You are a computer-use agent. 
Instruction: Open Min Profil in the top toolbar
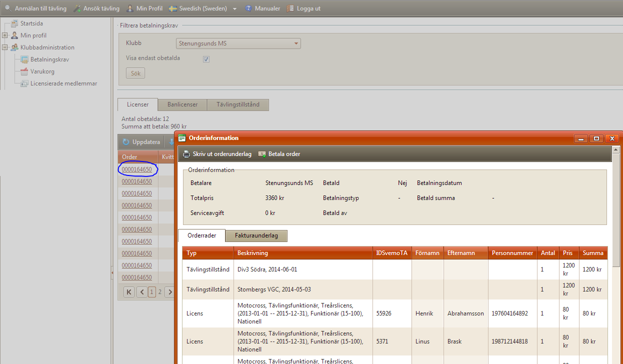click(144, 8)
